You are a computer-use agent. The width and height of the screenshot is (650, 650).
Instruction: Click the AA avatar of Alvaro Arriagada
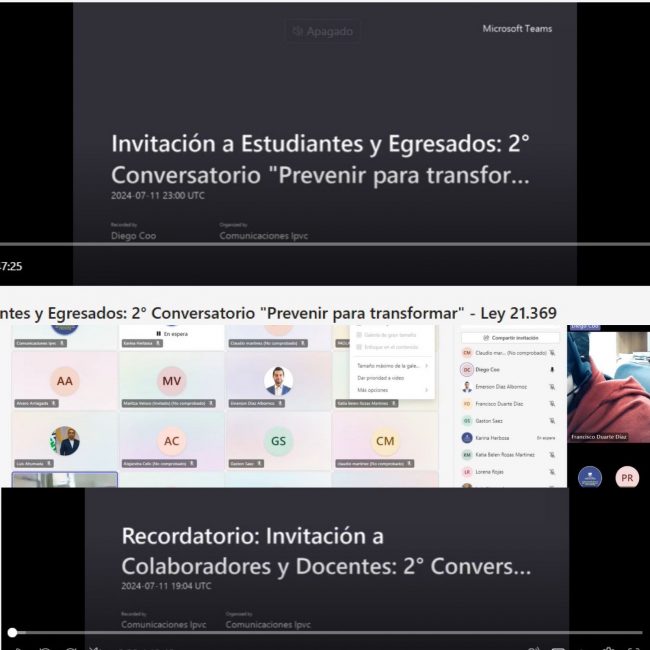tap(65, 381)
